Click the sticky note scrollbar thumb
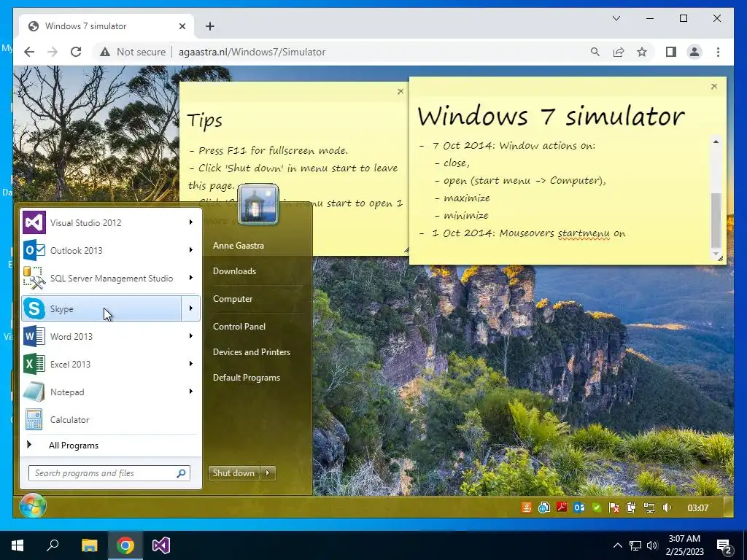This screenshot has height=560, width=747. (716, 220)
